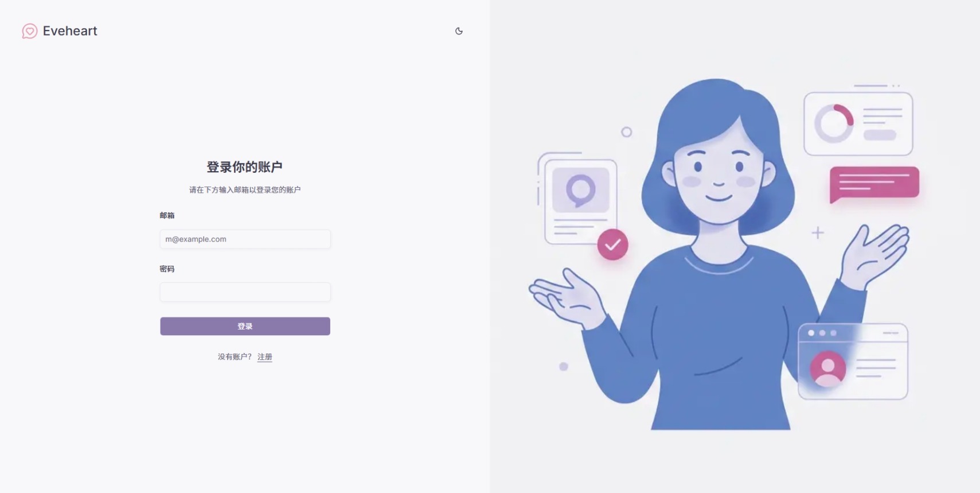
Task: Click the 密码 field label
Action: (167, 269)
